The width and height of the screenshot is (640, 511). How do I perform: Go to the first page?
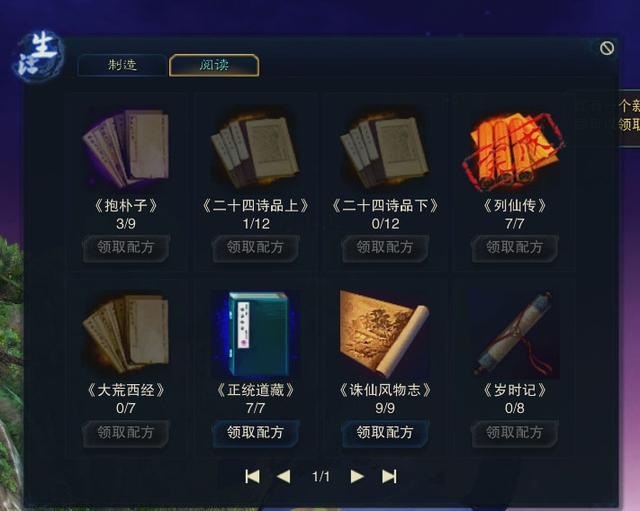(252, 476)
